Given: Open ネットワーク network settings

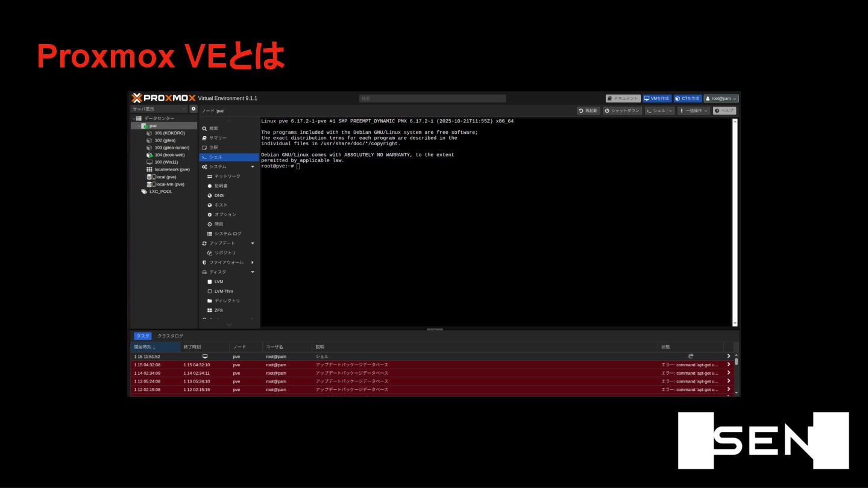Looking at the screenshot, I should (229, 177).
